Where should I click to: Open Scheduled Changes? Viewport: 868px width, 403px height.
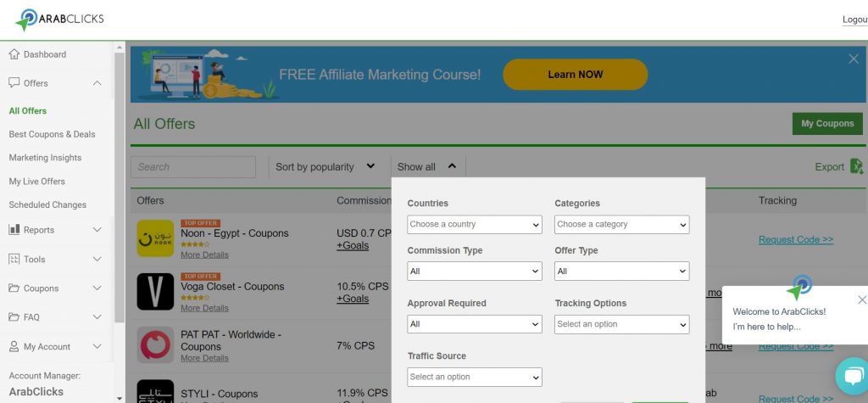tap(47, 204)
